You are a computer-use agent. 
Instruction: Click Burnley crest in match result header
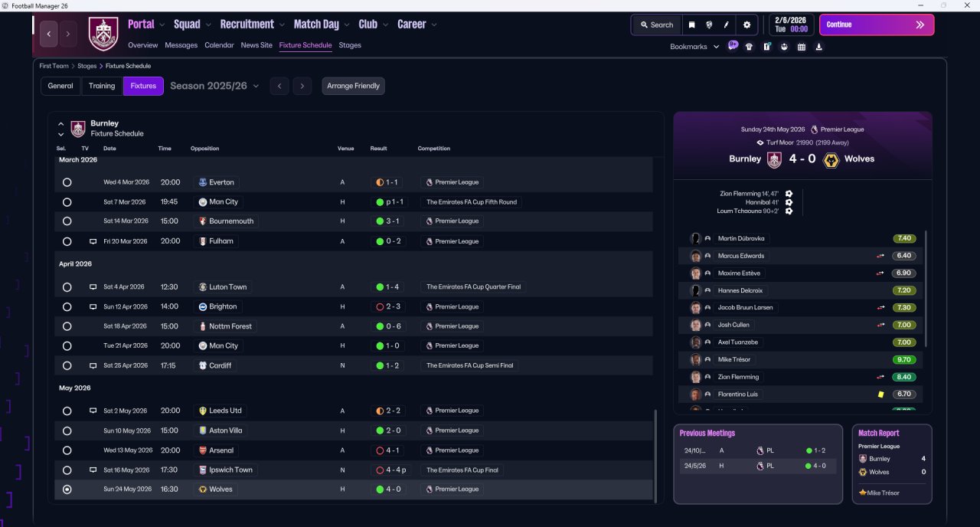tap(774, 159)
